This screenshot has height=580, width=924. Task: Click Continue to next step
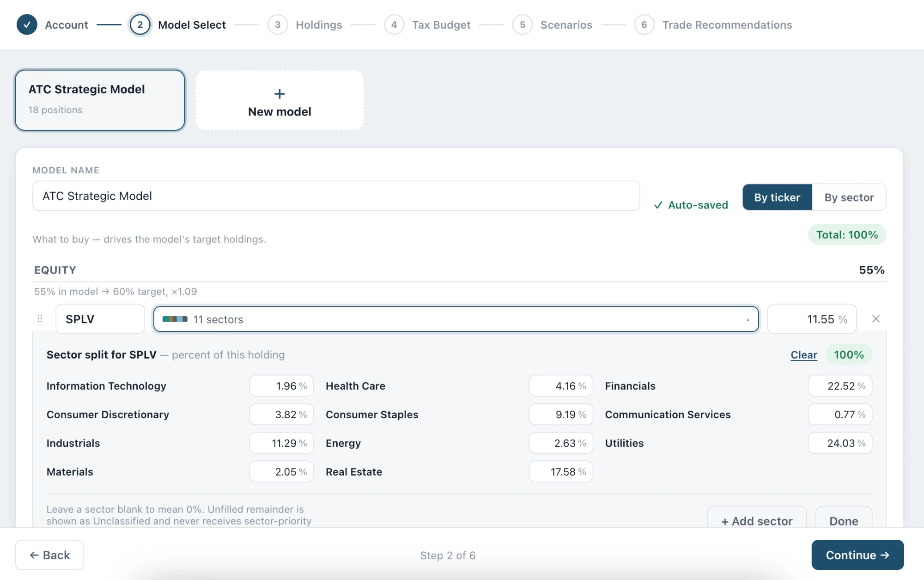tap(857, 555)
